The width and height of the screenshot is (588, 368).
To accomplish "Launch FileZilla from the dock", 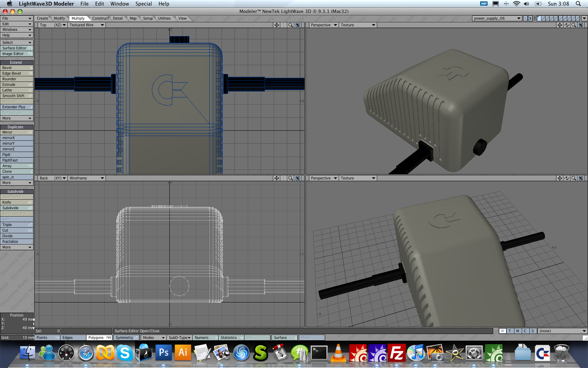I will [397, 353].
